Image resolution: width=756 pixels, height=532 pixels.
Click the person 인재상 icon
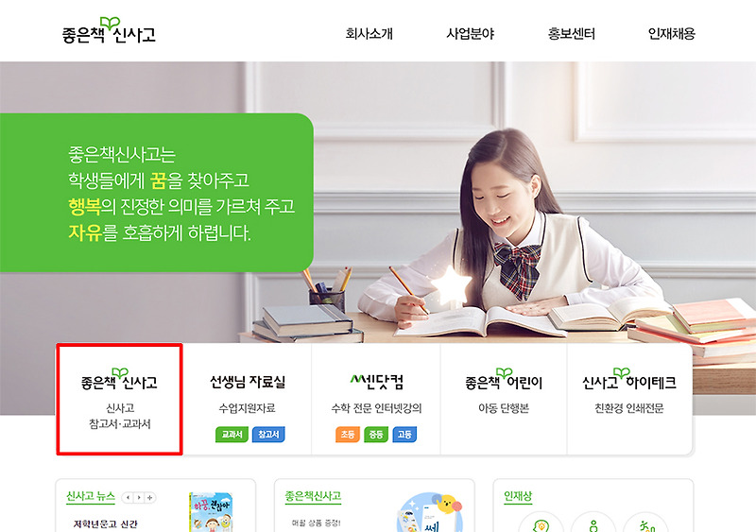(x=593, y=523)
